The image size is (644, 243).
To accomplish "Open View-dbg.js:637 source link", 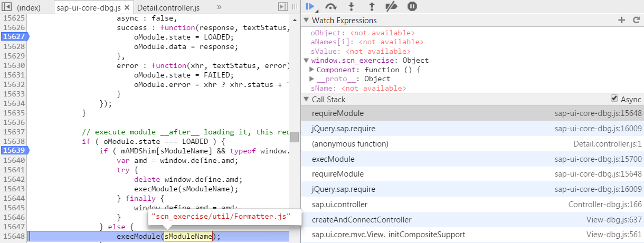I will [x=614, y=220].
